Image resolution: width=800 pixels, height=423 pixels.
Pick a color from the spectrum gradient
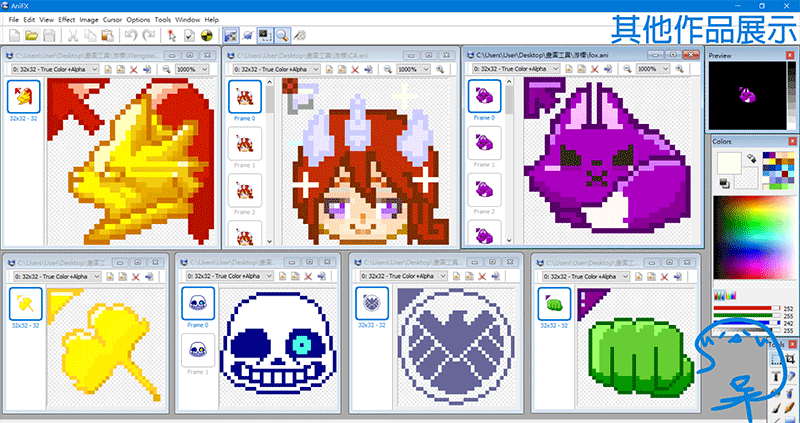(x=753, y=237)
